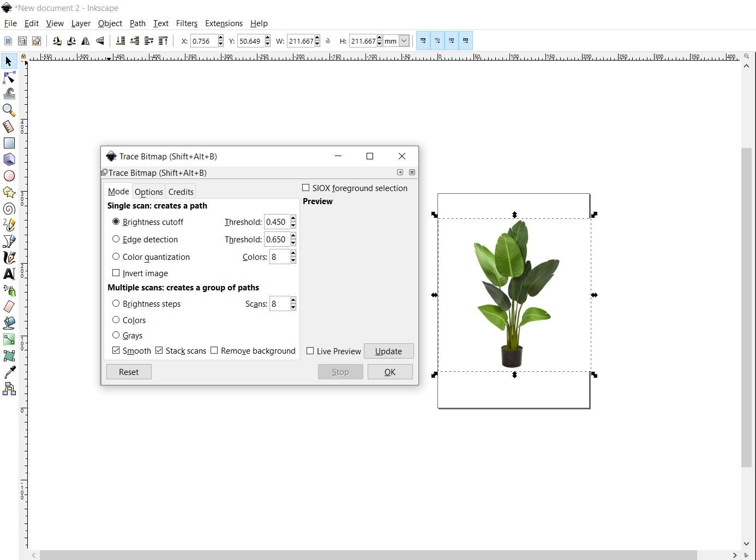Click Select all in all layers icon

(x=22, y=41)
